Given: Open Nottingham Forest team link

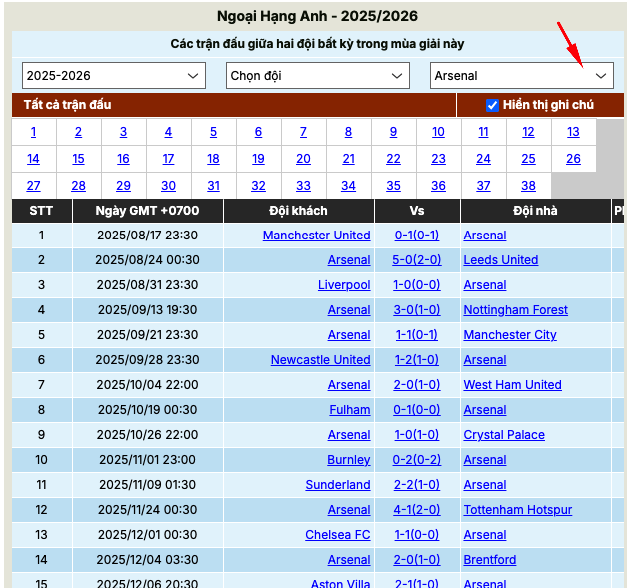Looking at the screenshot, I should coord(515,310).
